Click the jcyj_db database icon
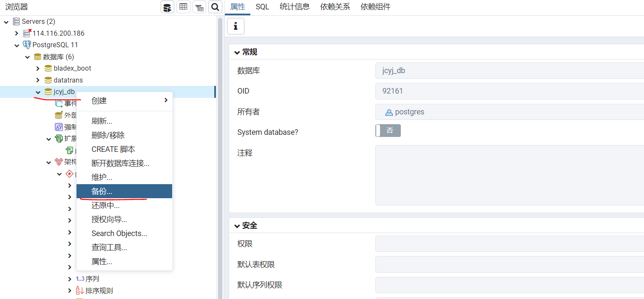The image size is (644, 299). [48, 91]
